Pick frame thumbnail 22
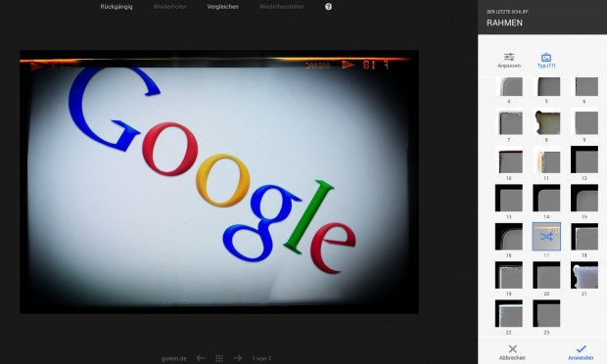607x364 pixels. [509, 313]
